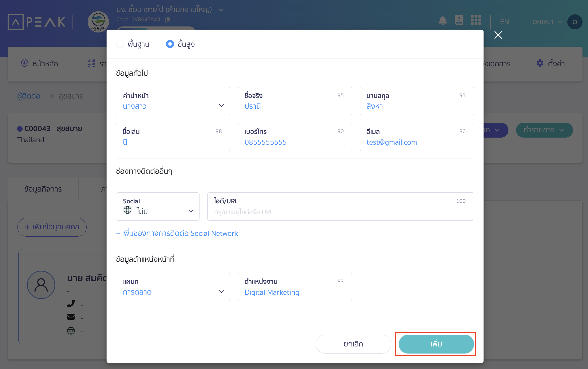Select the พื้นฐาน radio option

pyautogui.click(x=120, y=44)
